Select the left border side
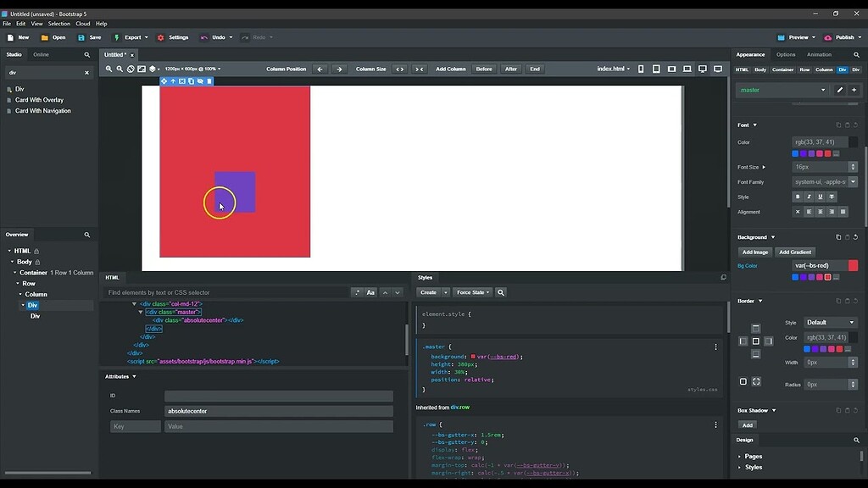This screenshot has width=868, height=488. tap(743, 341)
